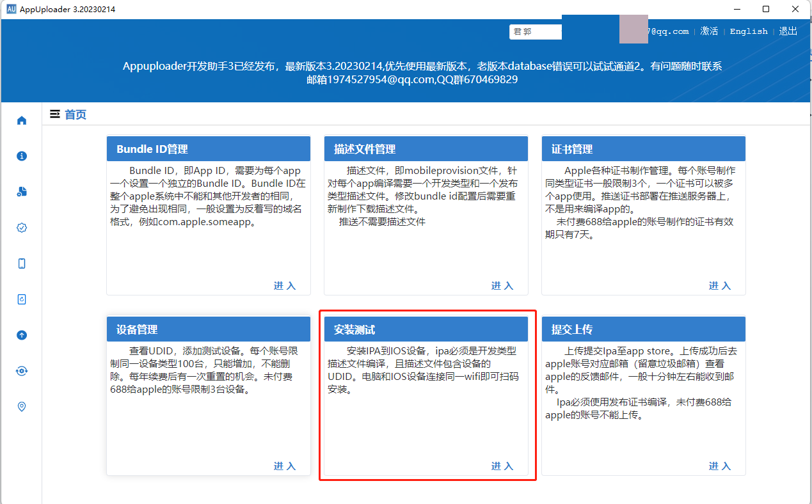The image size is (812, 504).
Task: Select the file-with-gear sidebar icon
Action: click(x=22, y=192)
